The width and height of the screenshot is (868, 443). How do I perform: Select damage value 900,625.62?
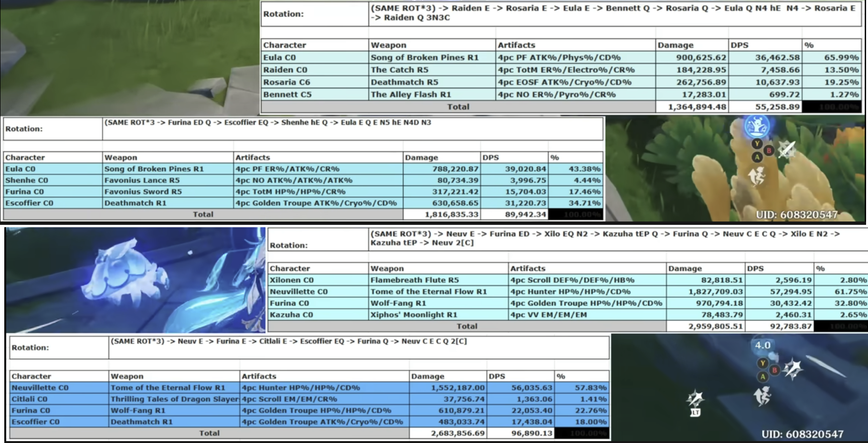click(692, 58)
